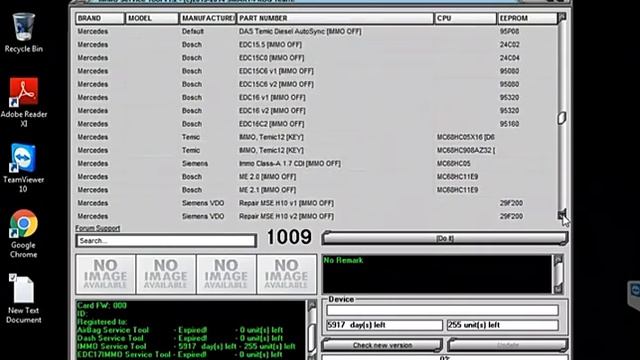Click the 1009 record count number
640x360 pixels.
click(x=289, y=237)
